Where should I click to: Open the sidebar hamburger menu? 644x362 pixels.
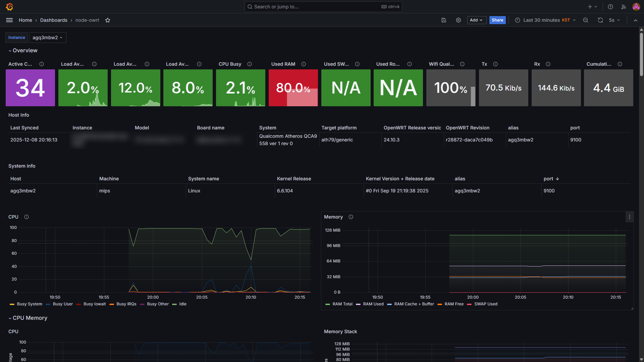pos(9,20)
